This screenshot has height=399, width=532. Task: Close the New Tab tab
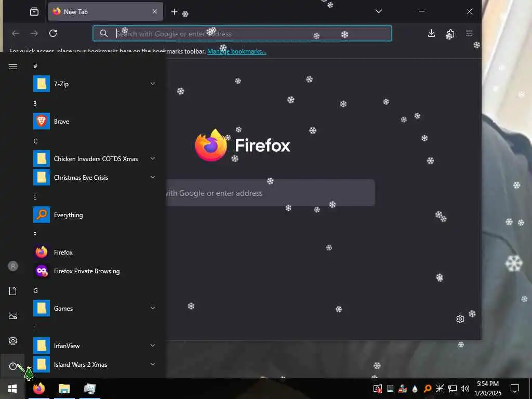tap(155, 11)
